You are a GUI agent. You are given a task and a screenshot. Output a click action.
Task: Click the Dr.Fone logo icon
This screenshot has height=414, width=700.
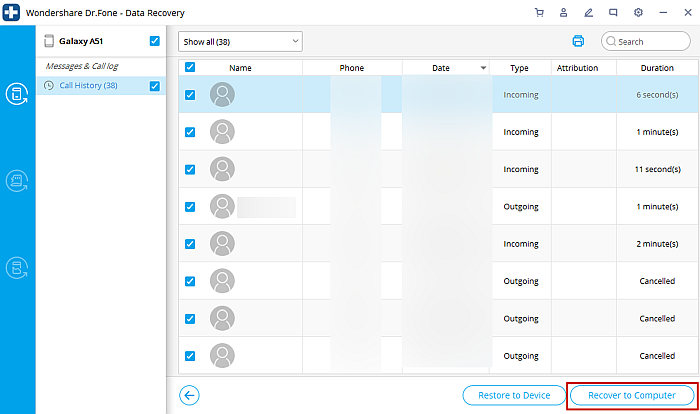(x=11, y=12)
